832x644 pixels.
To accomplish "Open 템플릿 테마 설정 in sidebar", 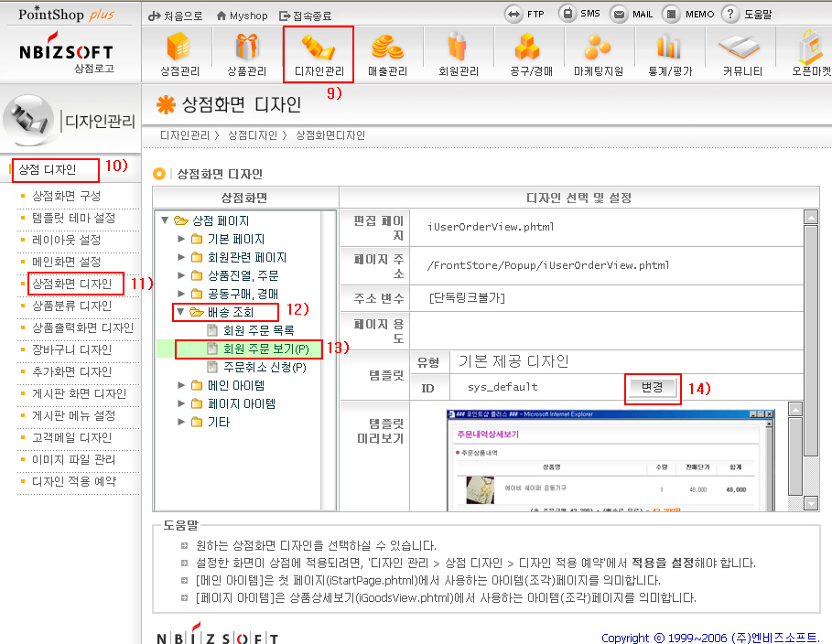I will click(73, 218).
